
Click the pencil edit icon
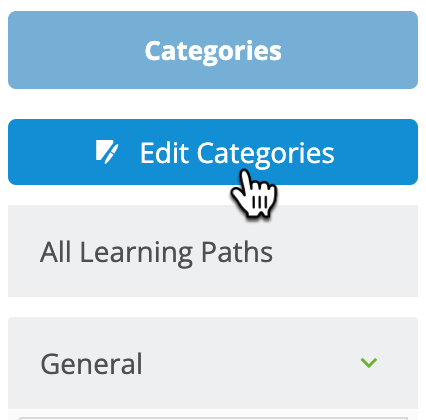click(x=107, y=152)
